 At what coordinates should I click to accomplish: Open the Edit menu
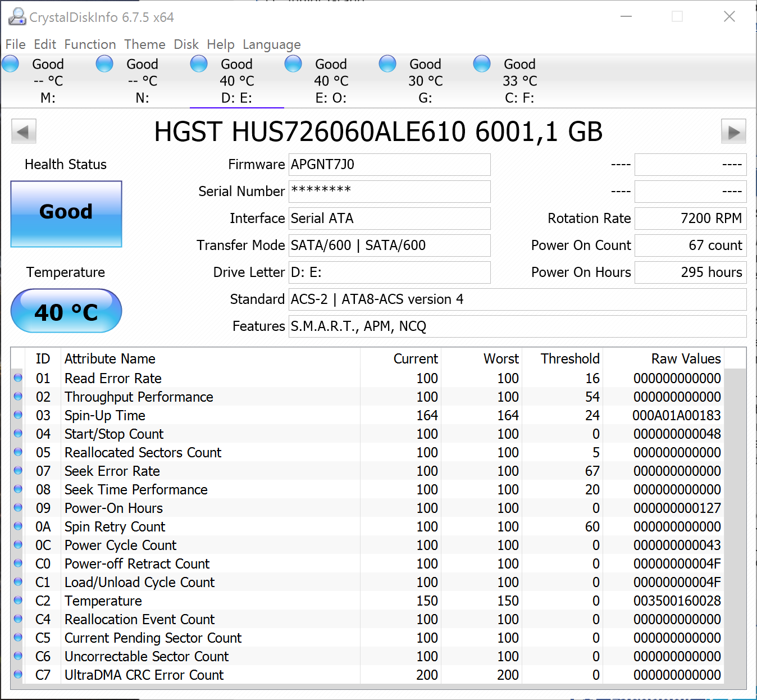pyautogui.click(x=45, y=44)
